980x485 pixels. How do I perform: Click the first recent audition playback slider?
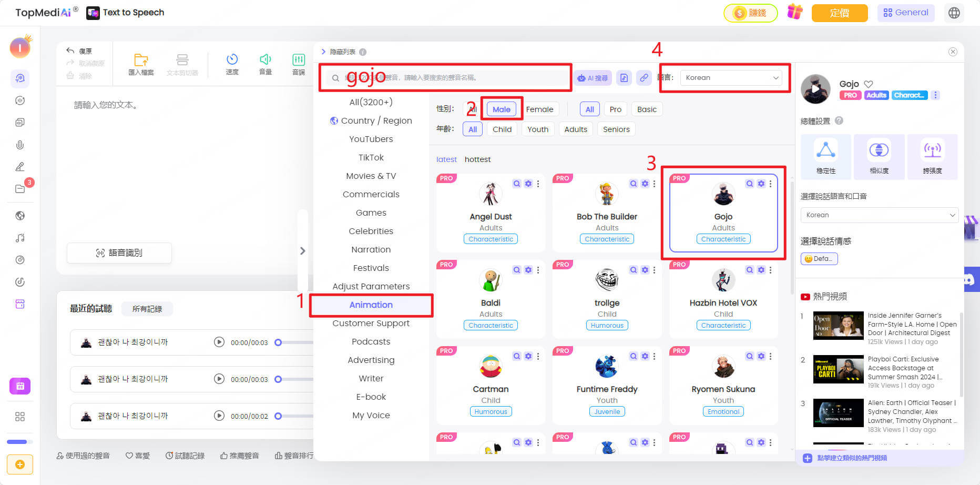point(294,342)
